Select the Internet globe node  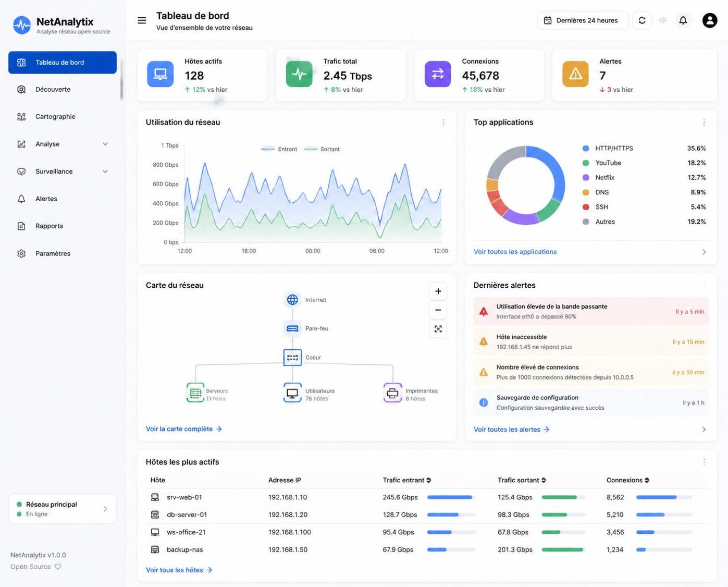(x=292, y=300)
